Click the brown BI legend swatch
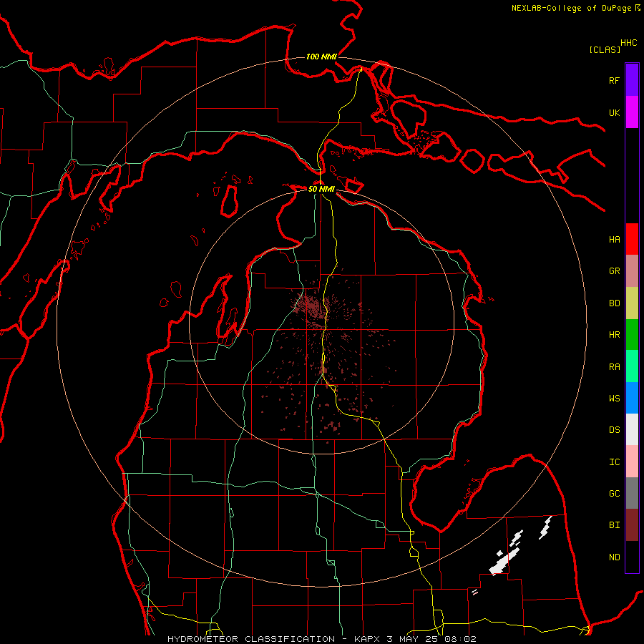The width and height of the screenshot is (644, 644). (x=632, y=525)
